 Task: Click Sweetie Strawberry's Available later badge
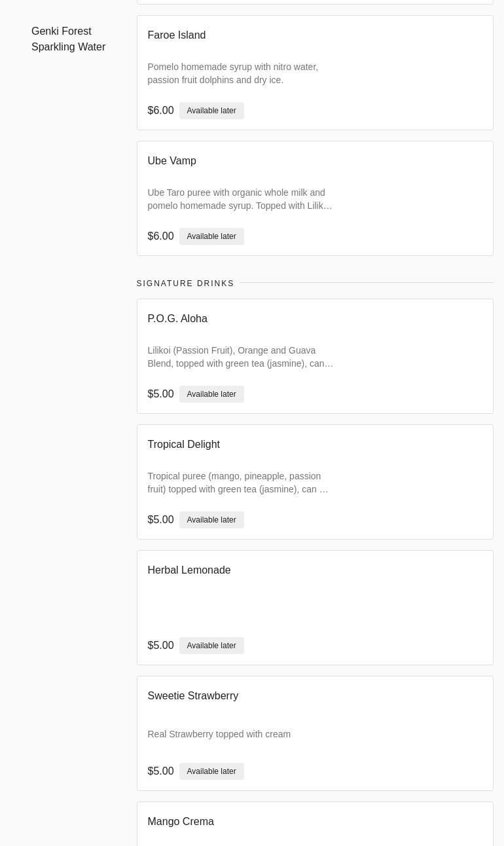[211, 771]
